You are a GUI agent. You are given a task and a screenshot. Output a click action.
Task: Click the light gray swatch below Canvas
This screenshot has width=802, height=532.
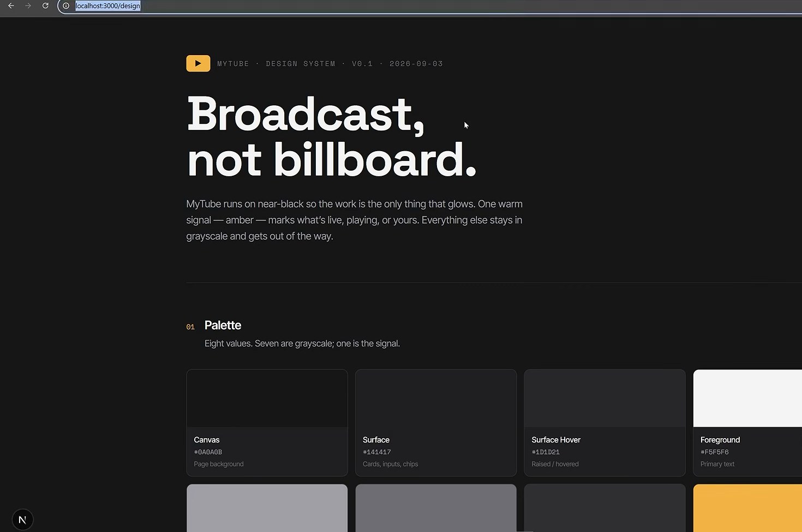[x=267, y=508]
